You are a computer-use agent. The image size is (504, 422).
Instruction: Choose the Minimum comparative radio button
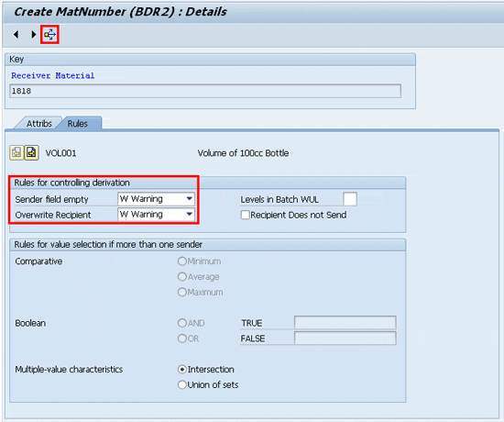[182, 261]
